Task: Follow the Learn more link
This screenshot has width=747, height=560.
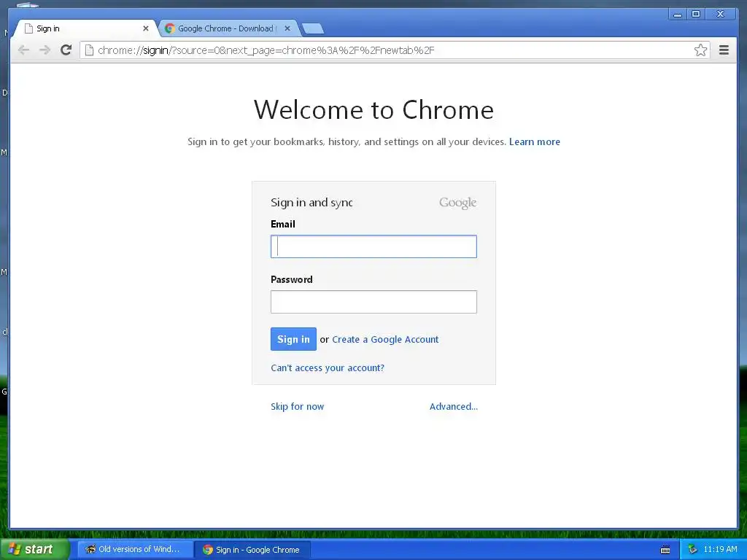Action: click(535, 141)
